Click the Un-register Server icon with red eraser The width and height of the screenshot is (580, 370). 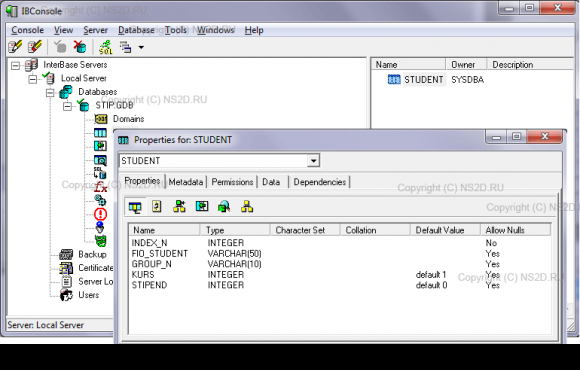pos(35,47)
